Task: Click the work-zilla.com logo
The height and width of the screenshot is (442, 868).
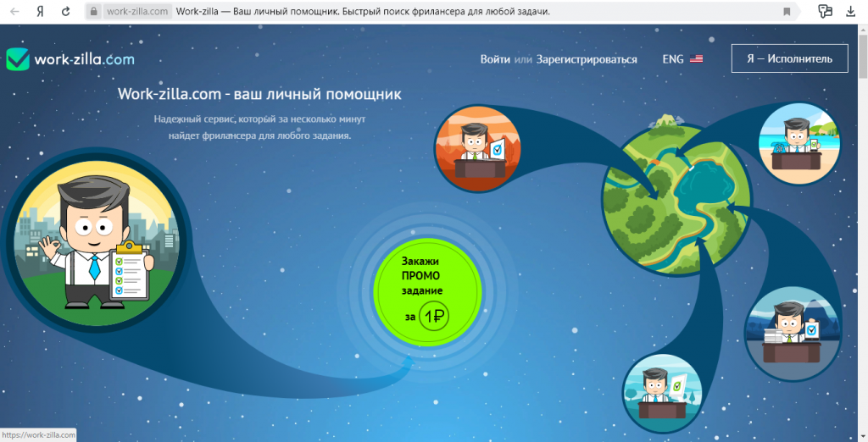Action: 70,59
